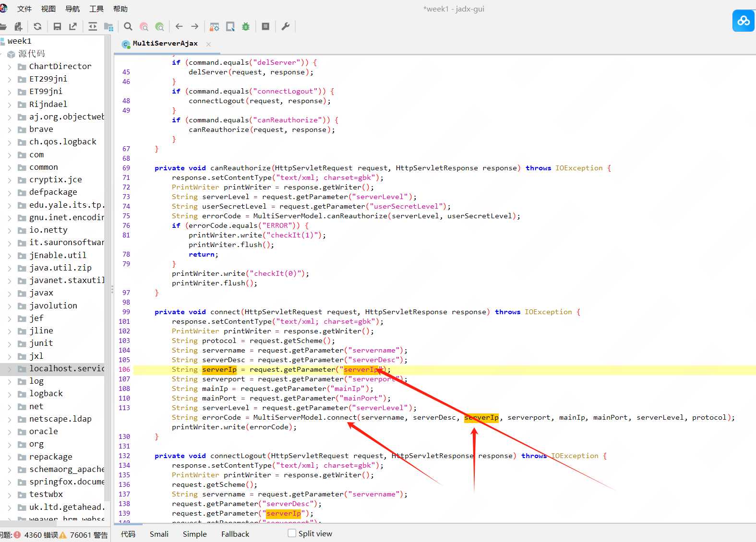Open the 文件 menu
756x542 pixels.
click(x=24, y=9)
